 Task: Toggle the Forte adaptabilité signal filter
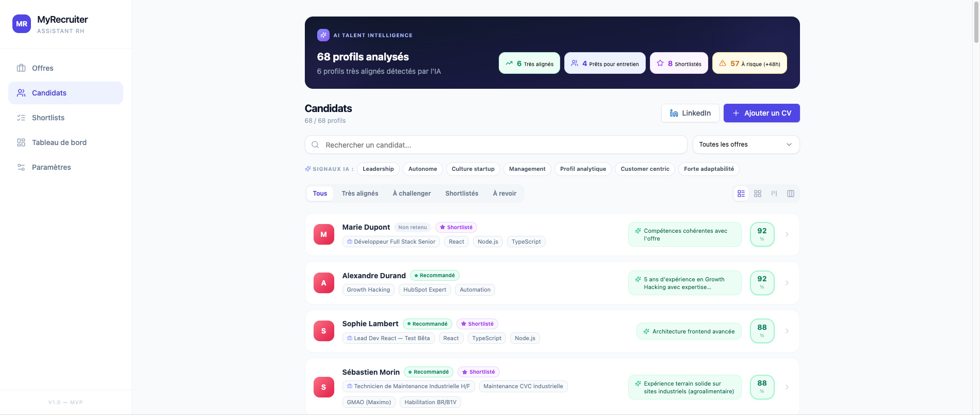click(x=709, y=169)
